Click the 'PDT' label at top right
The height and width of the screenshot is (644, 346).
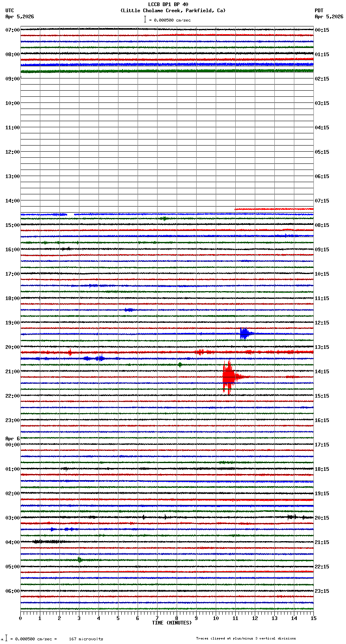point(319,11)
